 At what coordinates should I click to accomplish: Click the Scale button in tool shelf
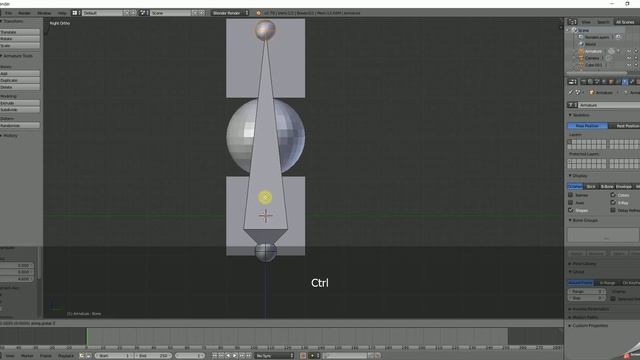click(20, 46)
